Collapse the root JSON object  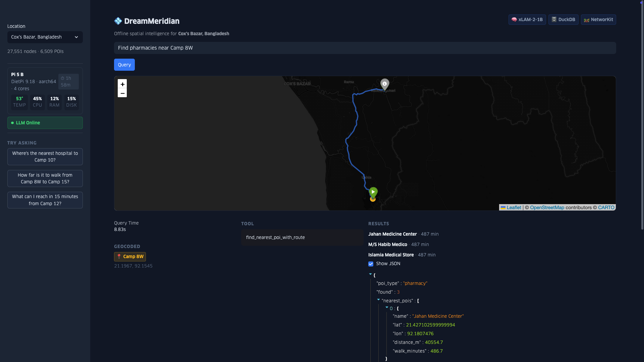371,274
